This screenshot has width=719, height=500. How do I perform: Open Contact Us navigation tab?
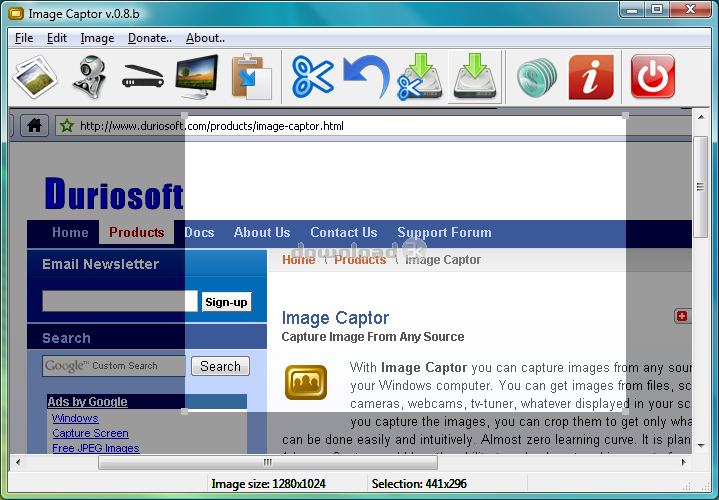(x=344, y=232)
